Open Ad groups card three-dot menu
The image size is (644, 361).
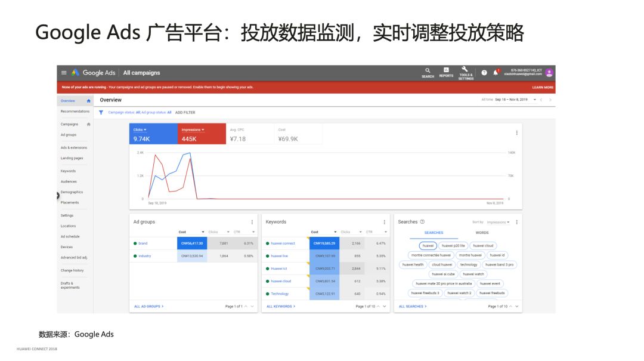click(252, 222)
